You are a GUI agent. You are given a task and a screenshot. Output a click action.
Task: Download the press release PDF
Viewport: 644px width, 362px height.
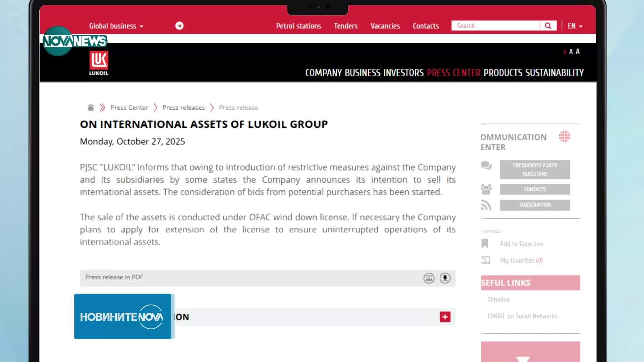pos(445,278)
